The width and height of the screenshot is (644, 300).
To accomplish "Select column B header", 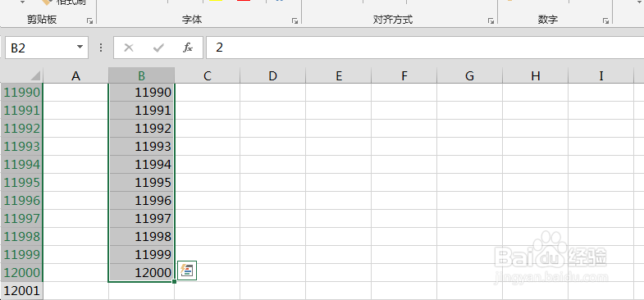I will (x=141, y=75).
